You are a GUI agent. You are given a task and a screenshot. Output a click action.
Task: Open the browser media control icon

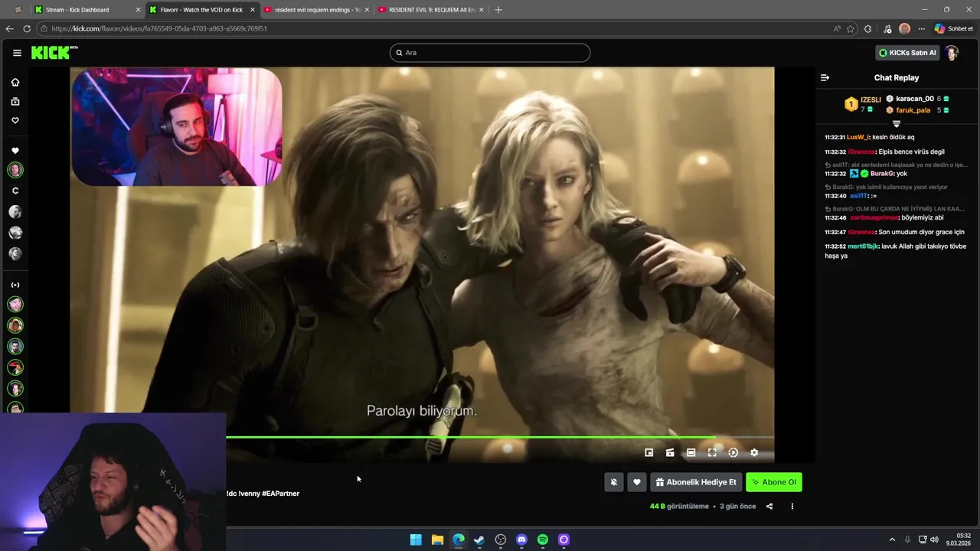887,29
